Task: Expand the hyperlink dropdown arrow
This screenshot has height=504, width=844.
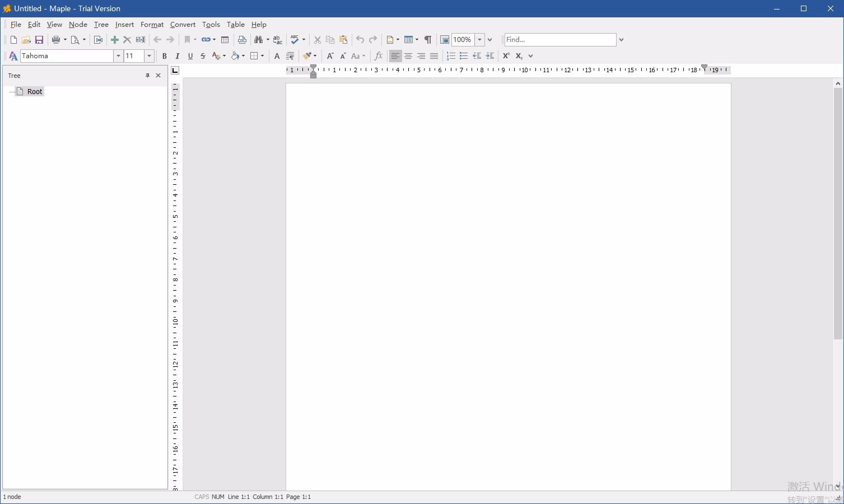Action: (x=215, y=40)
